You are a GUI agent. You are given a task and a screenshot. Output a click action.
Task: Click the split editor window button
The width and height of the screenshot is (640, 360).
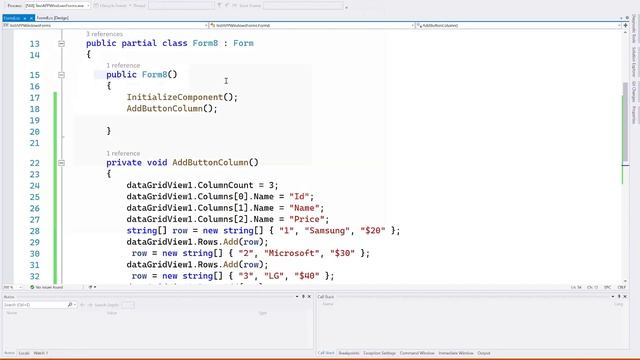pyautogui.click(x=625, y=25)
